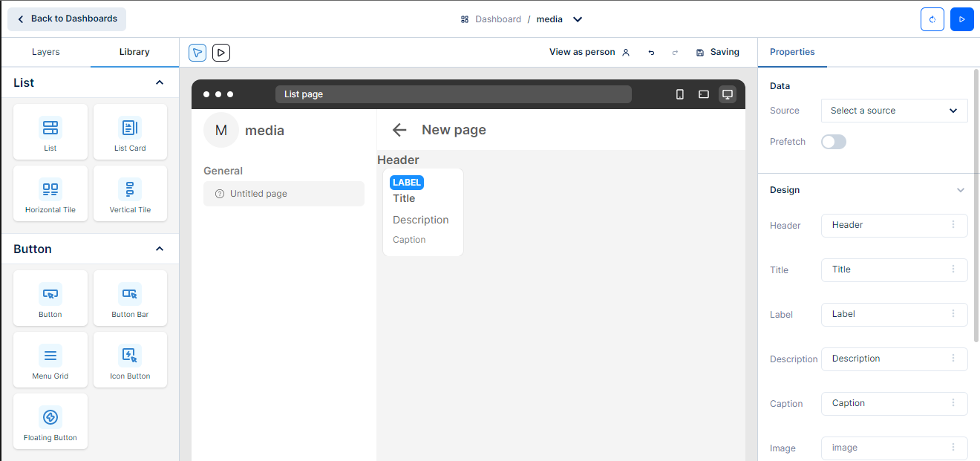The width and height of the screenshot is (980, 461).
Task: Open the Layers tab
Action: (46, 52)
